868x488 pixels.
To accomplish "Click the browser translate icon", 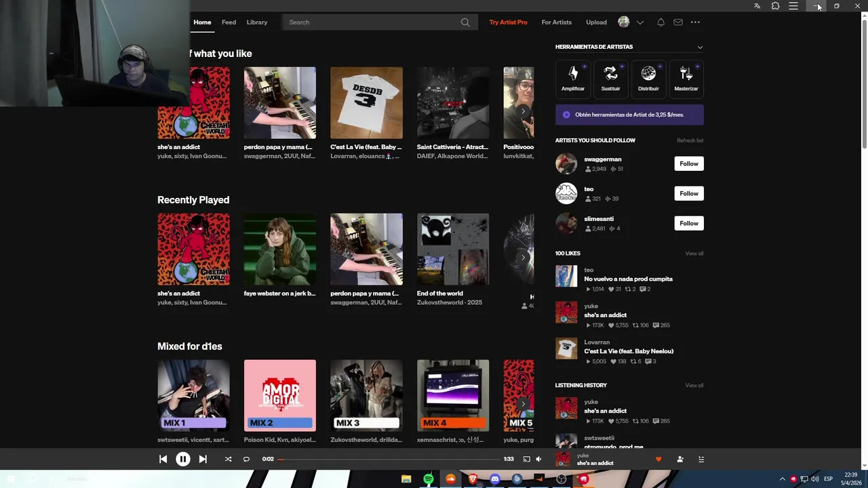I will 757,6.
